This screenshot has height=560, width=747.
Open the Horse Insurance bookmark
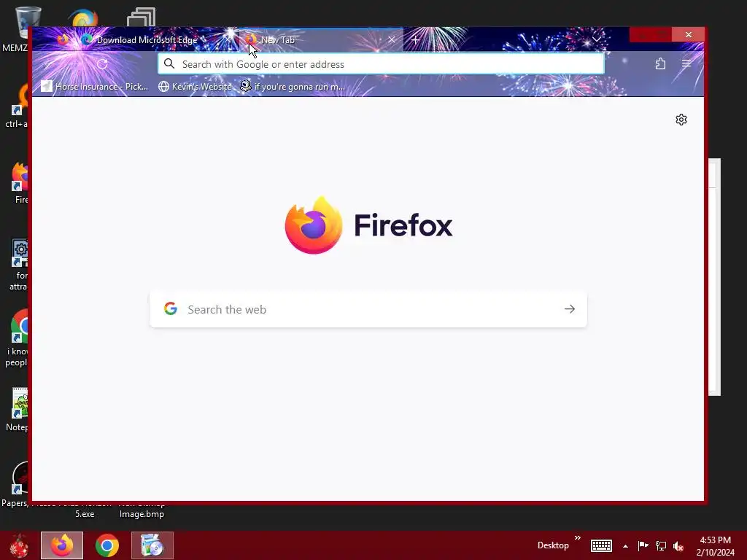coord(95,87)
